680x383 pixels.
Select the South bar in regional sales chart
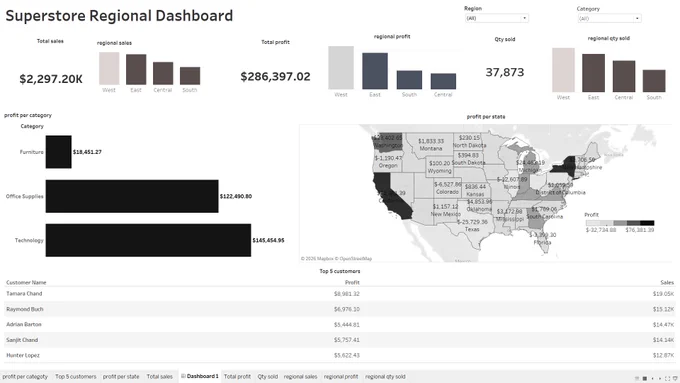click(x=190, y=76)
